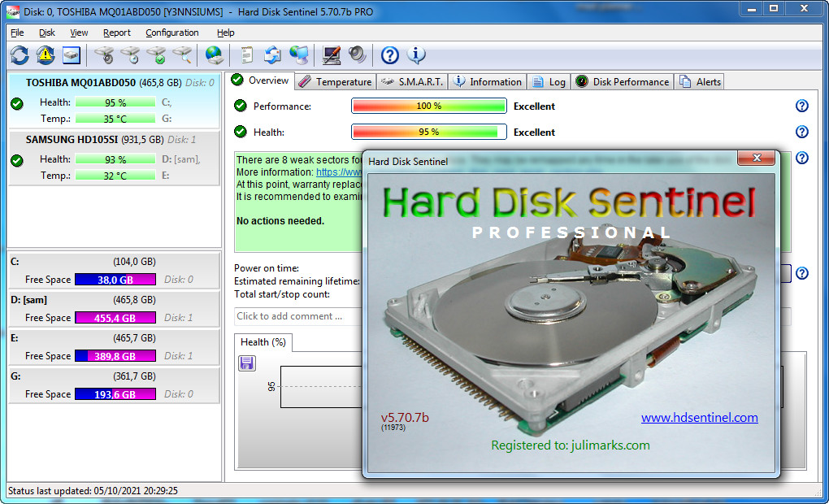The width and height of the screenshot is (829, 504).
Task: Click the green check status icon for SAMSUNG disk
Action: (x=17, y=160)
